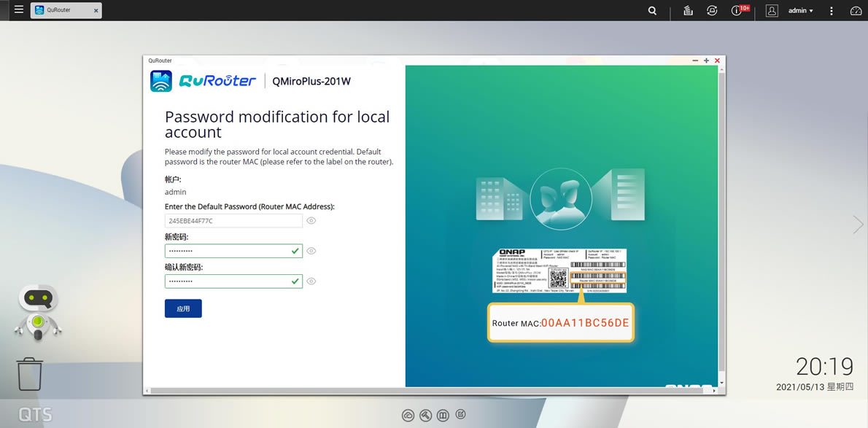
Task: Click the desktop clock showing 20:19
Action: 825,367
